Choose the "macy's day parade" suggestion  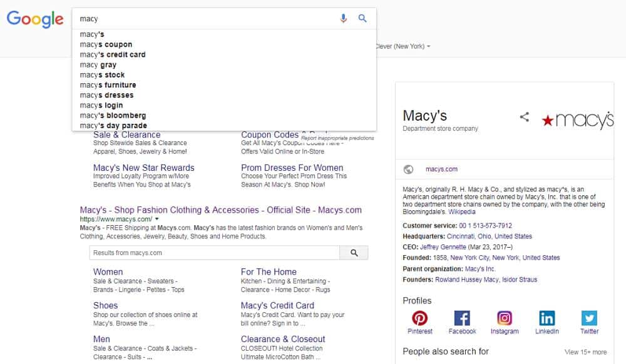(x=224, y=126)
